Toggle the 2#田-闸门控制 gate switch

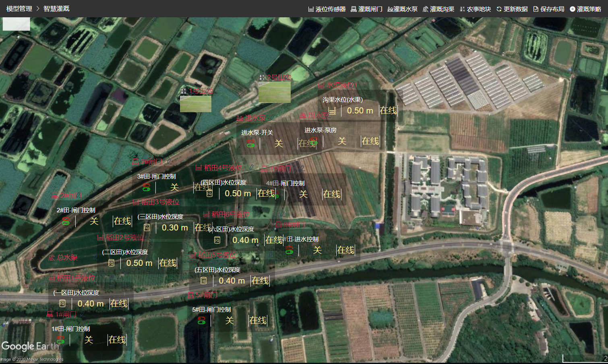[x=66, y=221]
